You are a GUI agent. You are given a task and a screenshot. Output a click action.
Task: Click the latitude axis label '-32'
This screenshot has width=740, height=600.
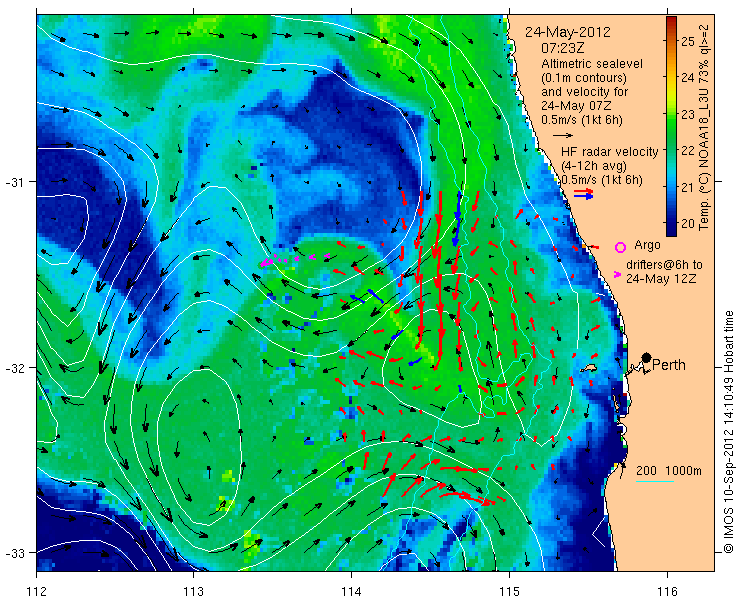(14, 367)
